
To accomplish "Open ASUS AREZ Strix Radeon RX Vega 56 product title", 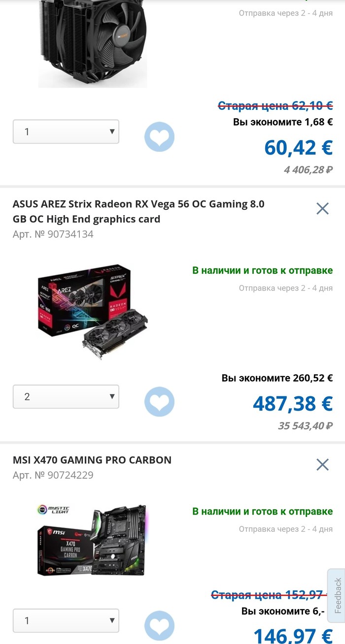I will 138,211.
